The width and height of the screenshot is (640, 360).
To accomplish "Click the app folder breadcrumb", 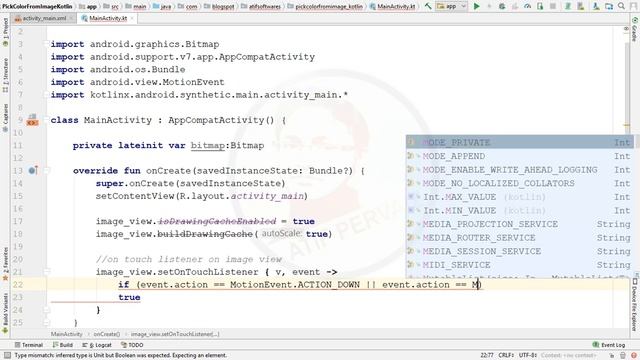I will 88,6.
